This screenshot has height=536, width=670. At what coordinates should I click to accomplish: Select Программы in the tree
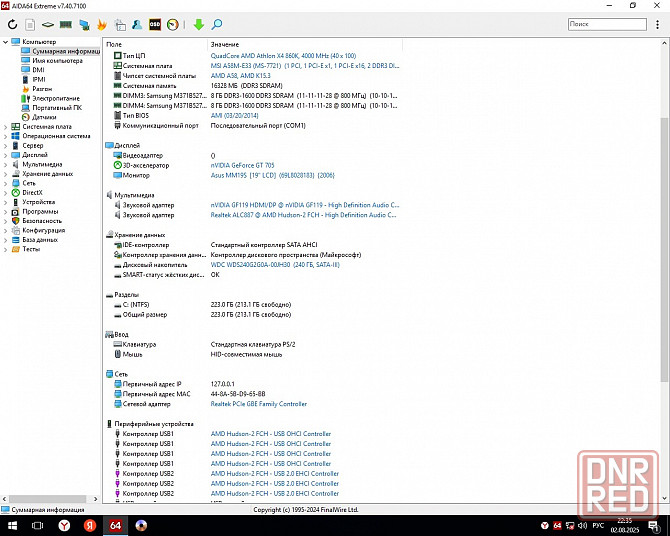35,211
